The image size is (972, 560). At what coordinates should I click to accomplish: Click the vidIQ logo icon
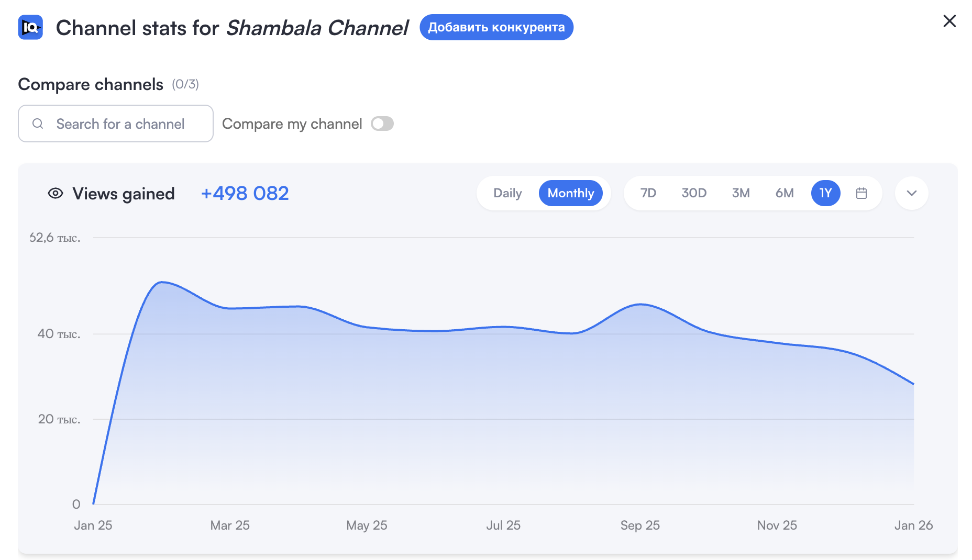pyautogui.click(x=30, y=27)
